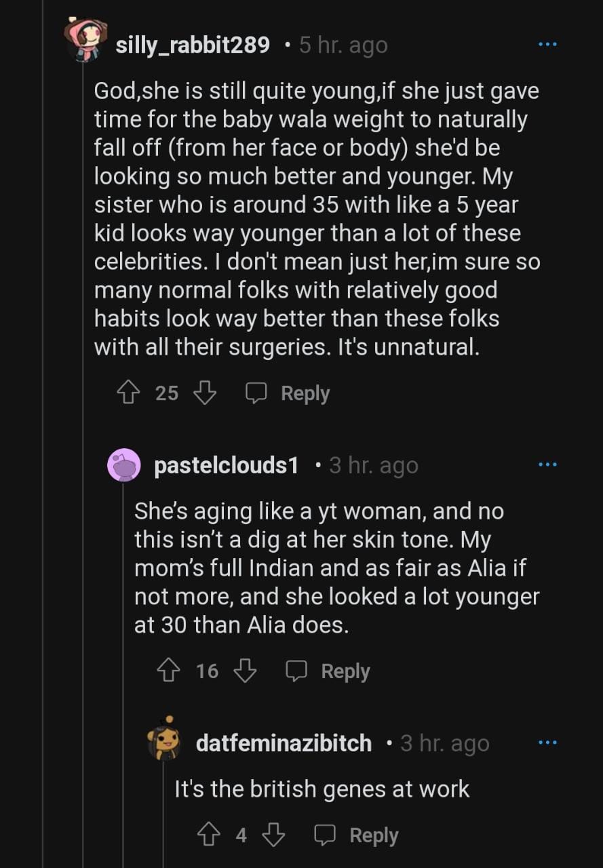Visit silly_rabbit289 username link
The image size is (603, 868).
click(x=193, y=45)
